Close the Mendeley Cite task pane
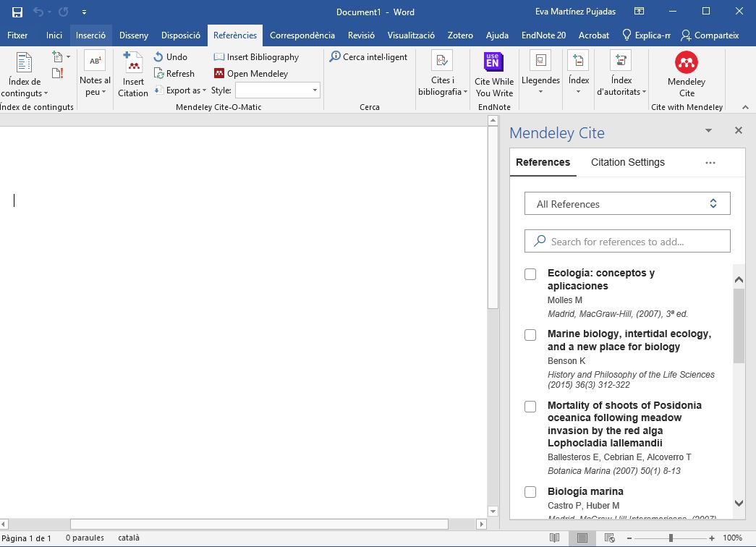This screenshot has width=756, height=547. click(738, 130)
